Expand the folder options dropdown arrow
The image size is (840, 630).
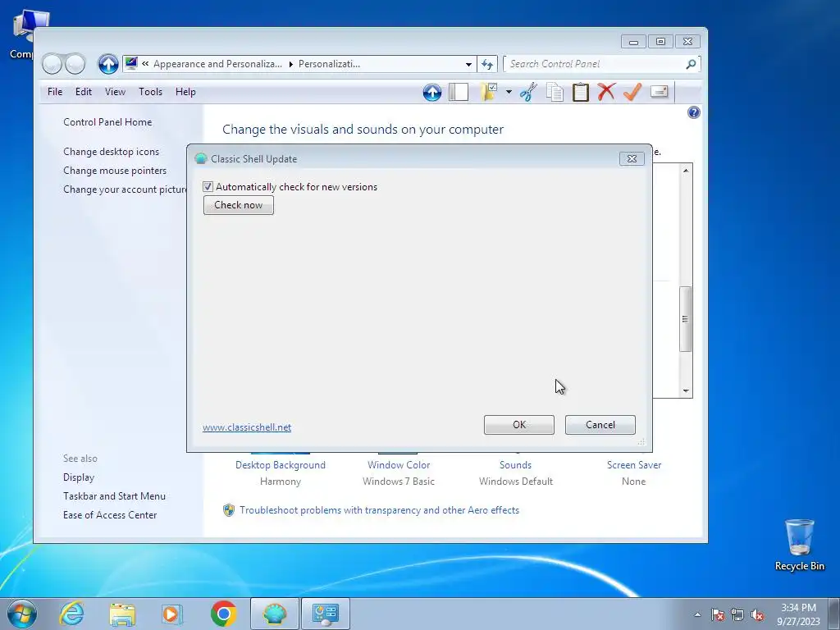pos(509,92)
